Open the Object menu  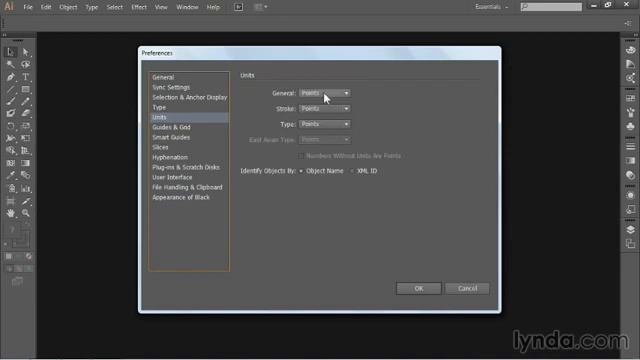coord(68,7)
